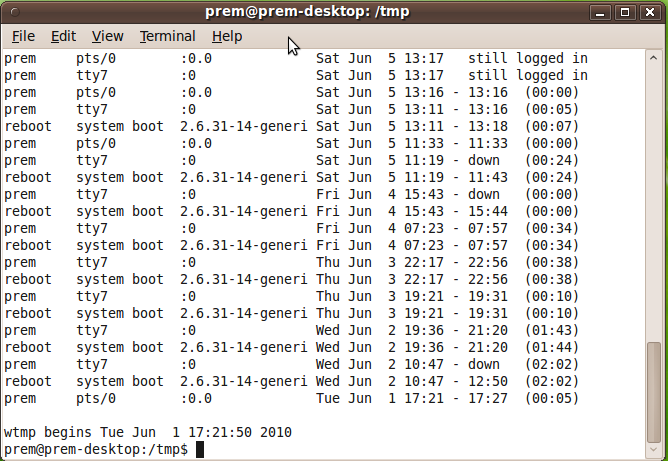The width and height of the screenshot is (669, 462).
Task: Click the vertical scrollbar thumb
Action: (x=654, y=392)
